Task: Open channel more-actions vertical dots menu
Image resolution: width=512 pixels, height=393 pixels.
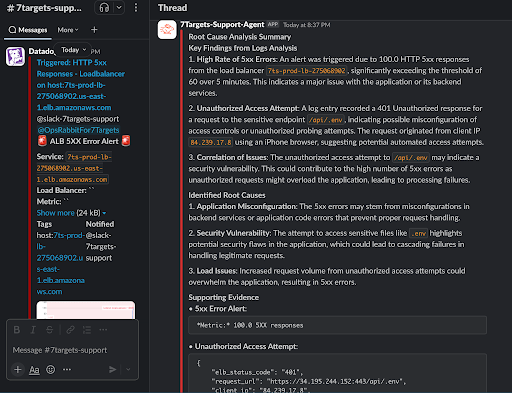Action: (136, 8)
